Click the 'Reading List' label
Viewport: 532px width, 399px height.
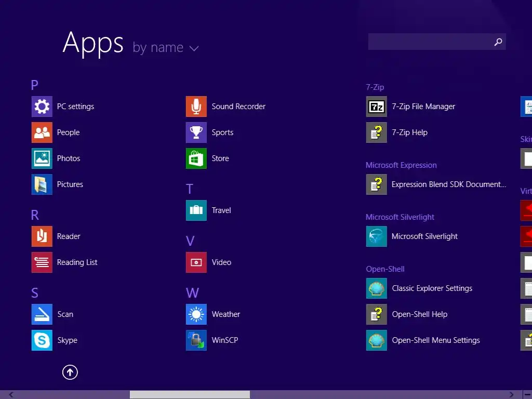(x=77, y=262)
